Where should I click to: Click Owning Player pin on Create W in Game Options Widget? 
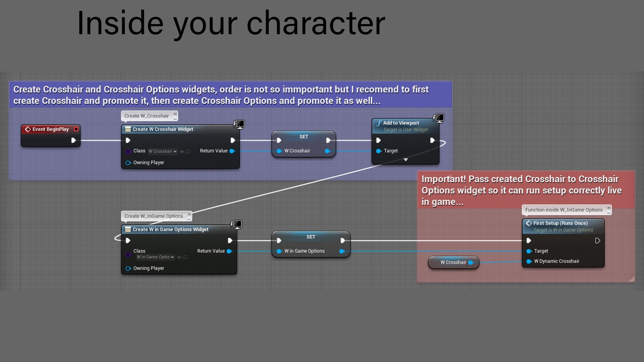(128, 268)
